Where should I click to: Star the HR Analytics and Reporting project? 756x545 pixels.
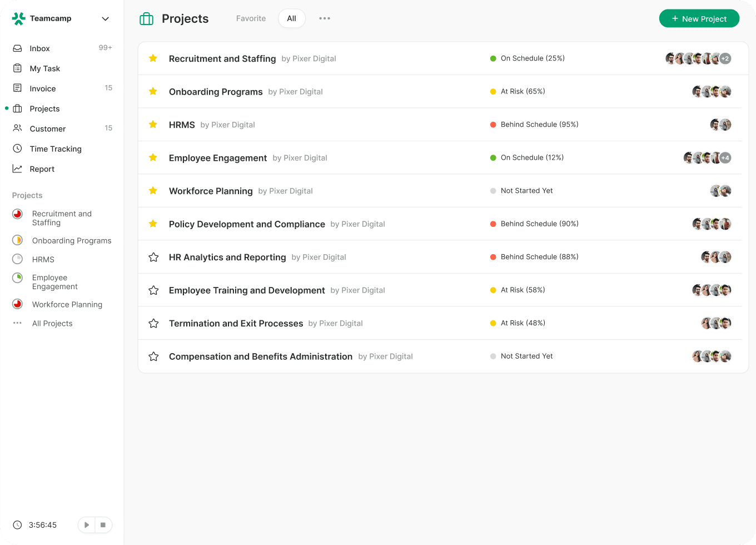(x=153, y=257)
